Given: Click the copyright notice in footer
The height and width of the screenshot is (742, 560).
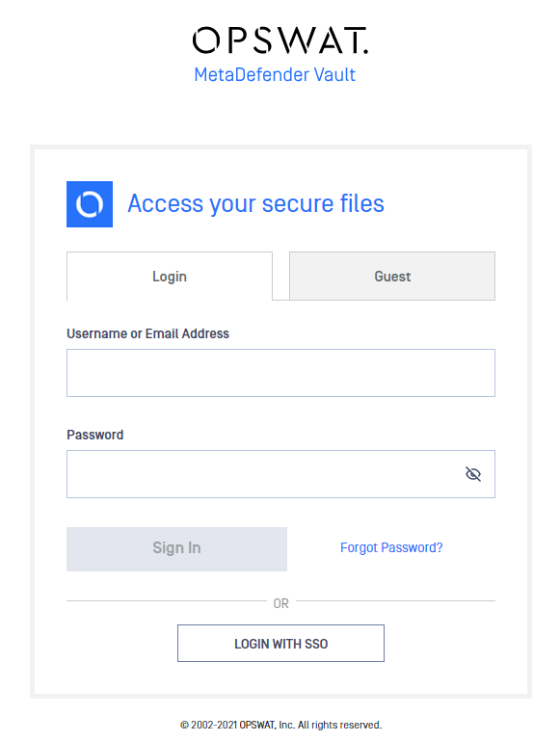Looking at the screenshot, I should (280, 725).
